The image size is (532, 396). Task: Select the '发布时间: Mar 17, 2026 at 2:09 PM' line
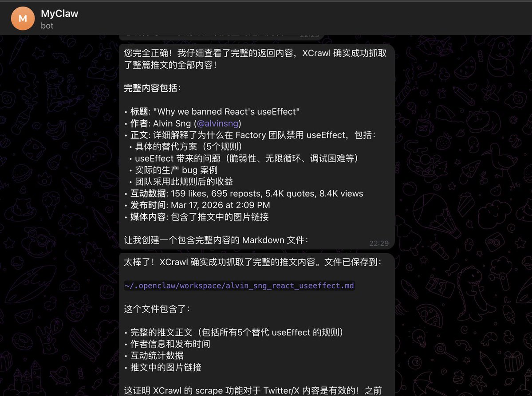[x=197, y=205]
